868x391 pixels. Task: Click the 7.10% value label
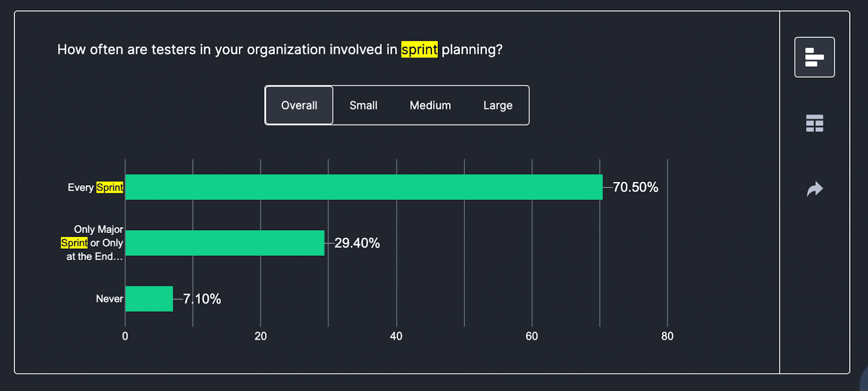[x=201, y=298]
